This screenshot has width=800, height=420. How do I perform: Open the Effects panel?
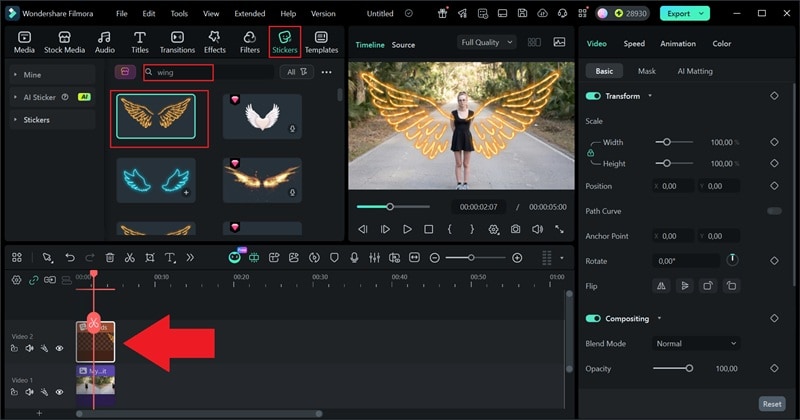click(x=215, y=42)
